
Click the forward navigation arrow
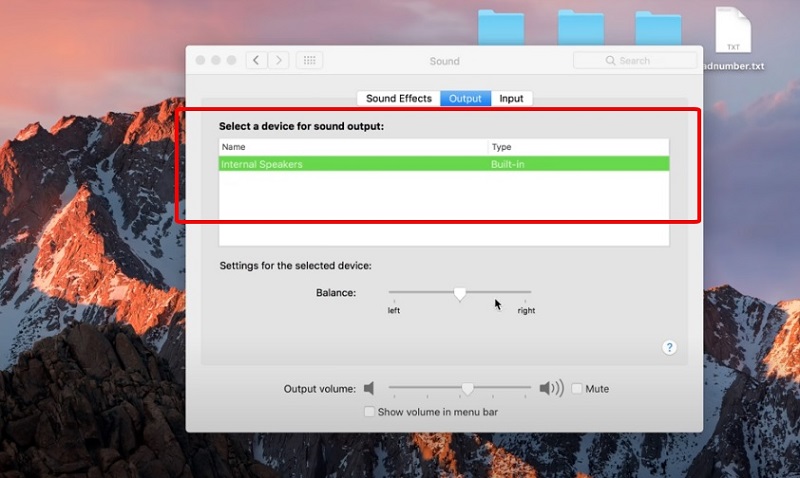pyautogui.click(x=279, y=61)
